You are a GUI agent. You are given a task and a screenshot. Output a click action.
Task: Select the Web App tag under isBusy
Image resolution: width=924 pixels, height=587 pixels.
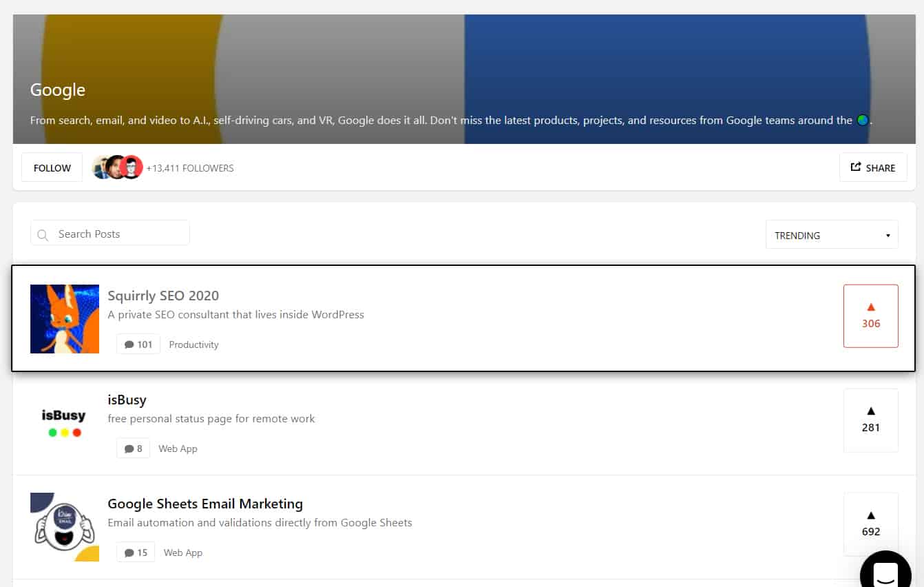(x=178, y=449)
